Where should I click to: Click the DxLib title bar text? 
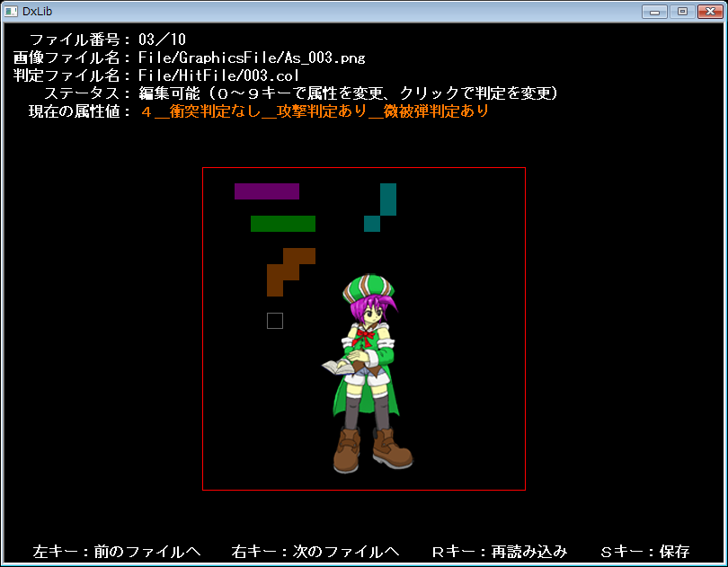coord(37,12)
